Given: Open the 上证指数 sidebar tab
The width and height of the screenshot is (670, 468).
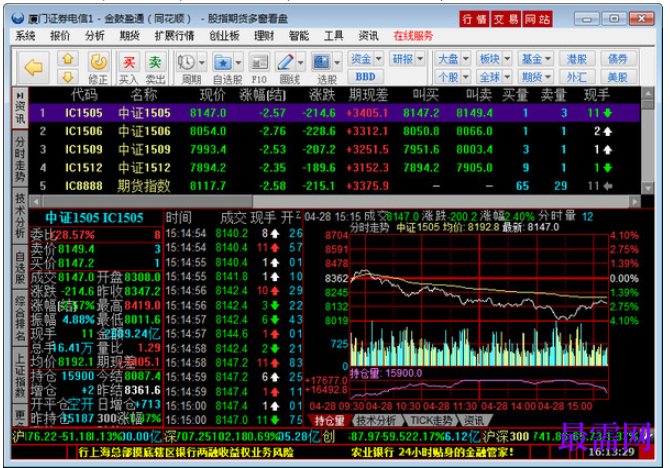Looking at the screenshot, I should 20,375.
